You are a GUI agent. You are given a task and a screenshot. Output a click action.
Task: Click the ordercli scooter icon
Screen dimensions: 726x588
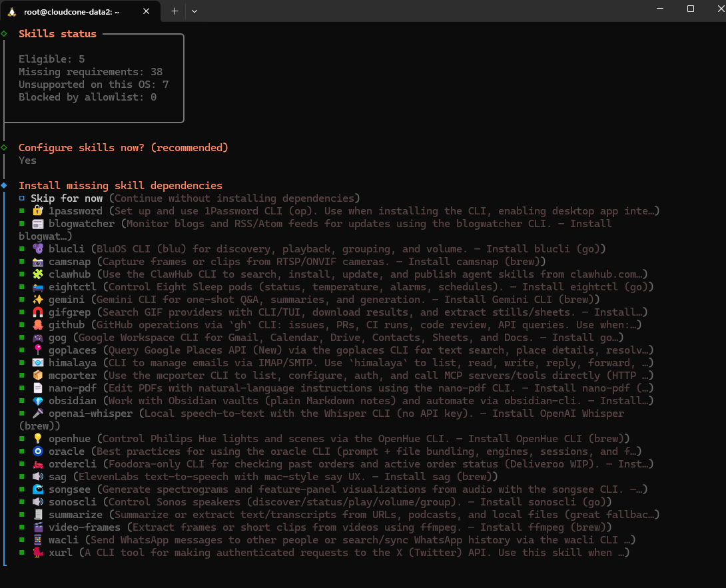(38, 464)
